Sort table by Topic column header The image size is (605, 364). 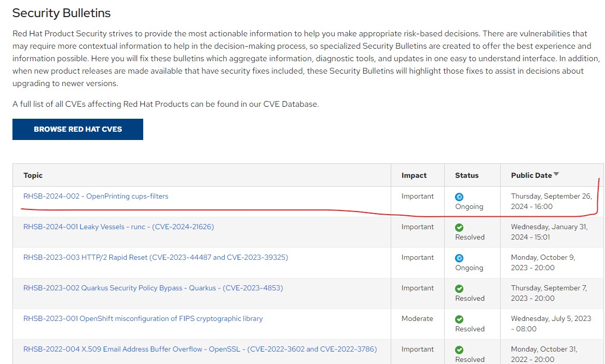pos(33,175)
